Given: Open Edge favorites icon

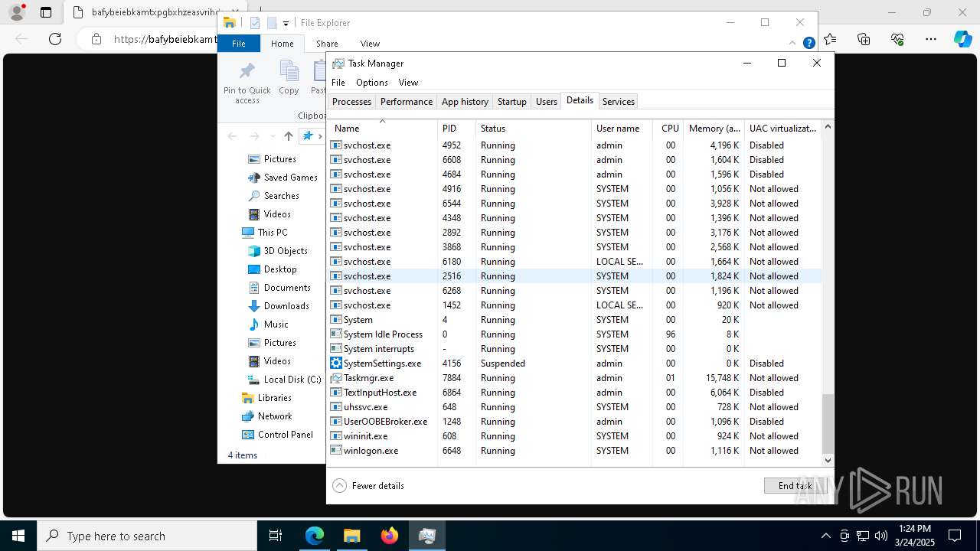Looking at the screenshot, I should pos(831,39).
